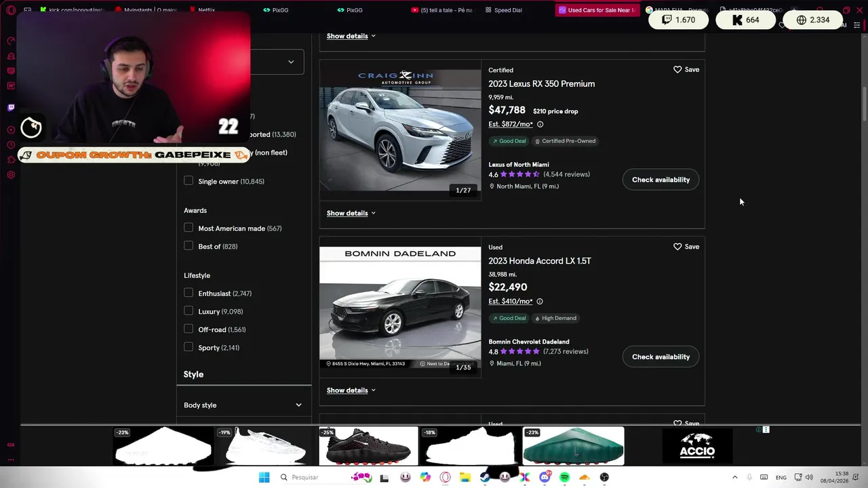Expand Show details above the Lexus listing
The width and height of the screenshot is (868, 488).
click(351, 36)
